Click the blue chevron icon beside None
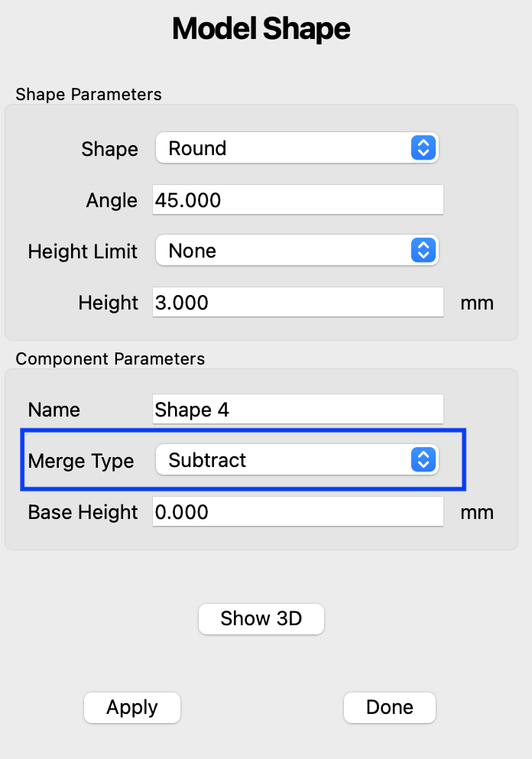Screen dimensions: 532x759 point(423,251)
